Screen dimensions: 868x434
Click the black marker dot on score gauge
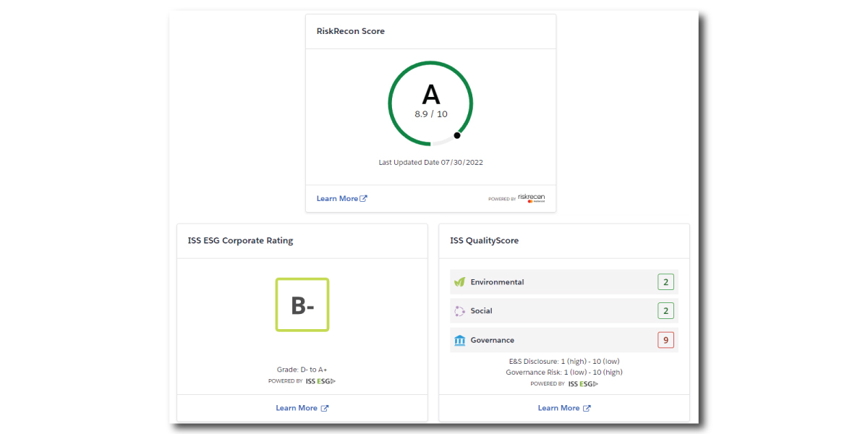click(x=457, y=135)
